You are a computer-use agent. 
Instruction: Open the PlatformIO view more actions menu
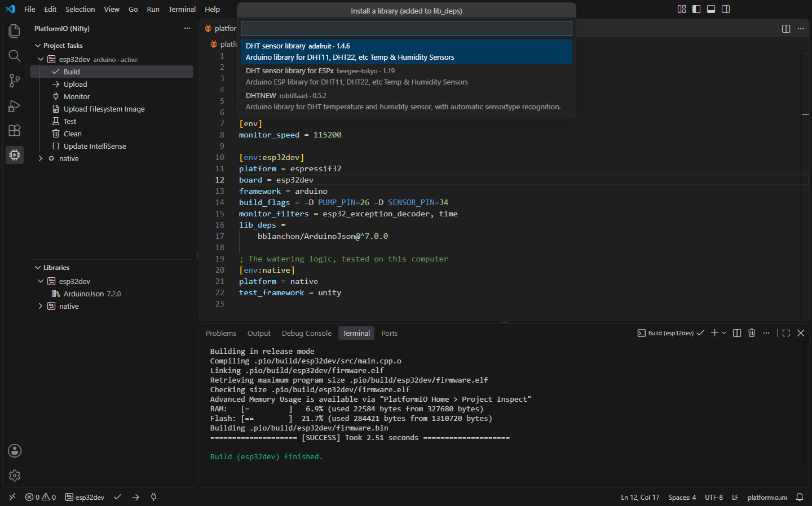[187, 28]
